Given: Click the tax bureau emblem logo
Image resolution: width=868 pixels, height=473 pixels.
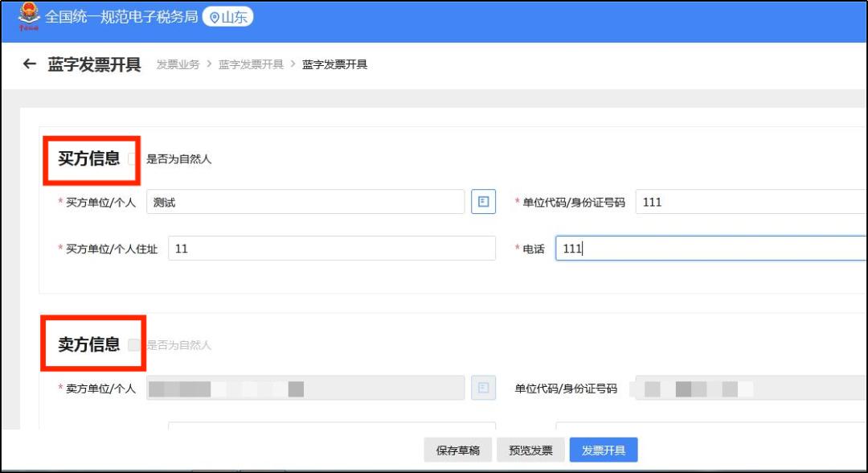Looking at the screenshot, I should [x=29, y=17].
